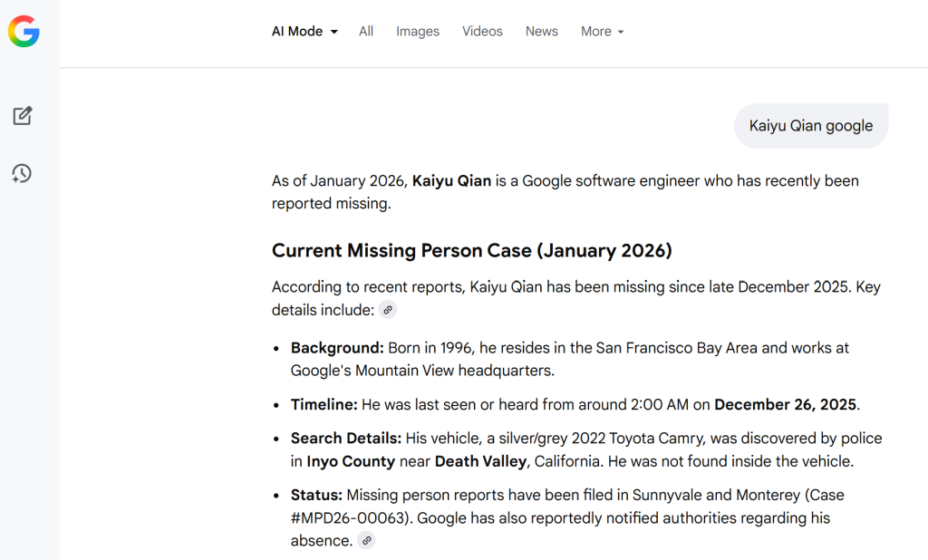Screen dimensions: 928x560
Task: Click the "Status:" bullet label
Action: coord(316,495)
